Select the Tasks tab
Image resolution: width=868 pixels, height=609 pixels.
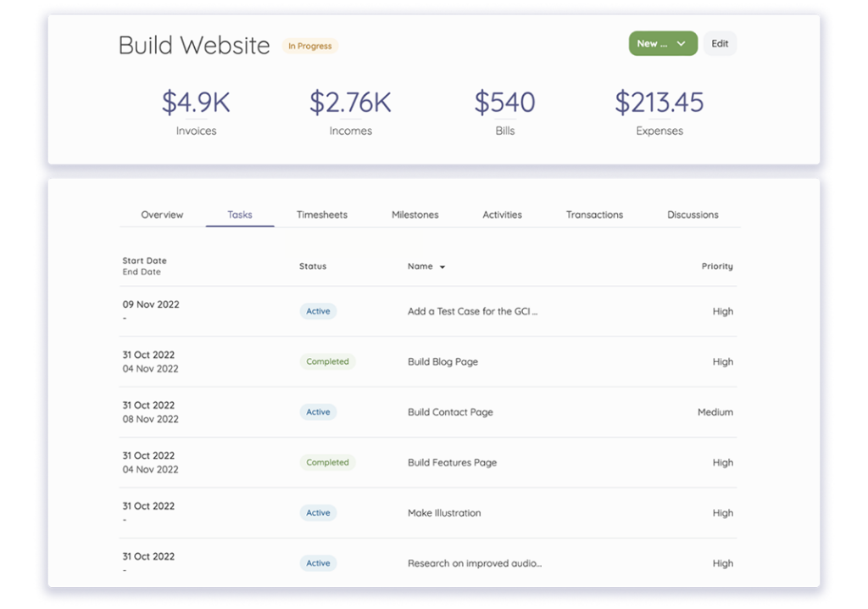click(x=239, y=215)
